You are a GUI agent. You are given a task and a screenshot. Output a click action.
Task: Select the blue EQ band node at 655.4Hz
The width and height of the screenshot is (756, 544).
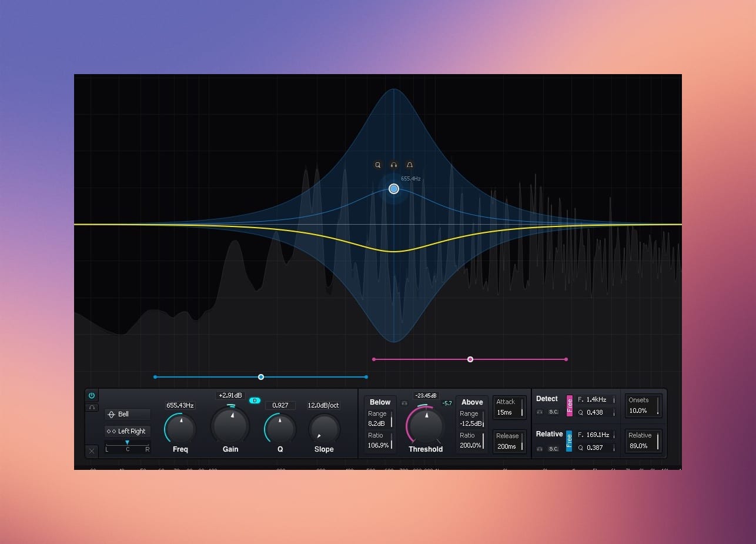pyautogui.click(x=394, y=189)
